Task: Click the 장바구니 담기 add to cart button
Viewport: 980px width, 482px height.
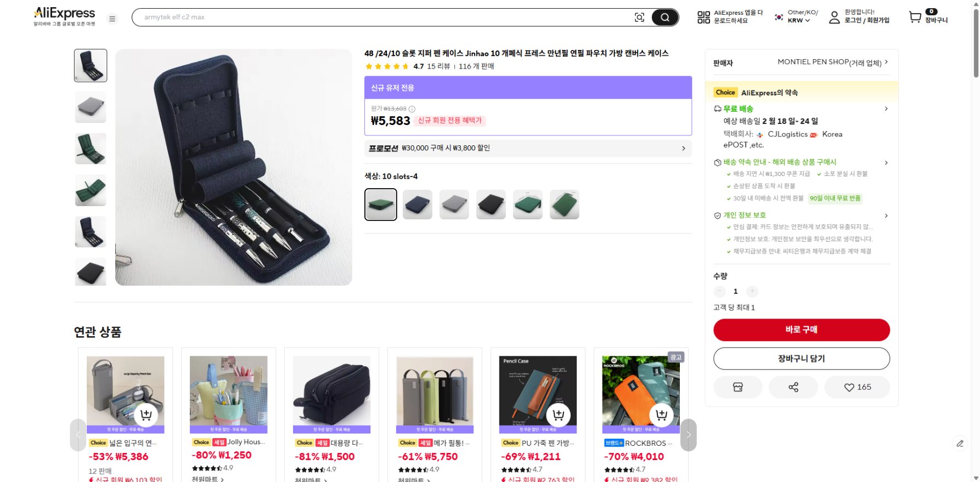Action: (801, 358)
